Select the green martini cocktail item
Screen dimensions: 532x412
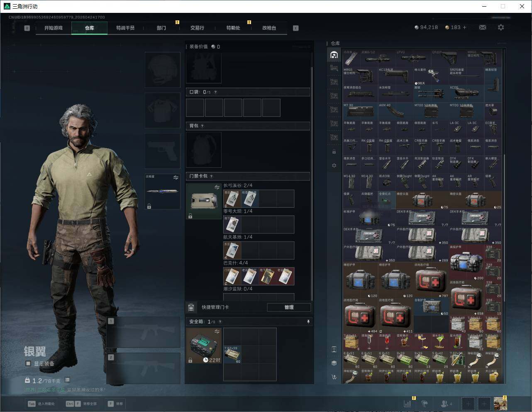tap(440, 341)
